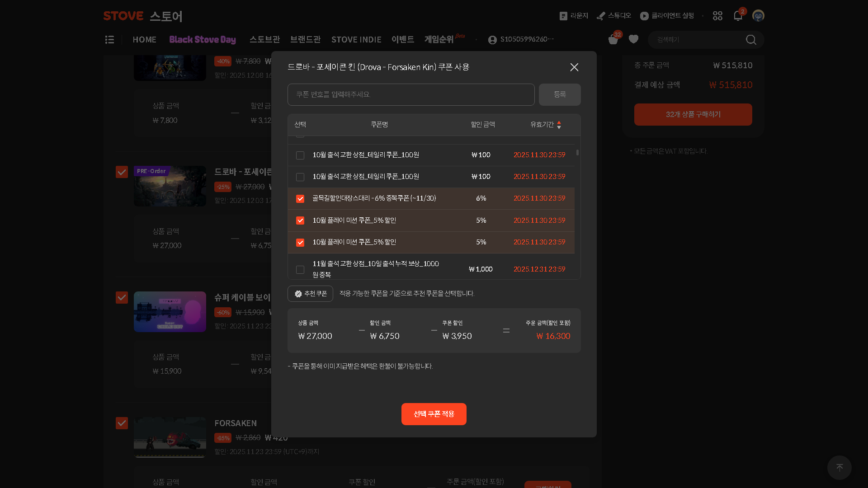This screenshot has height=488, width=868.
Task: Open the shopping cart icon
Action: point(613,40)
